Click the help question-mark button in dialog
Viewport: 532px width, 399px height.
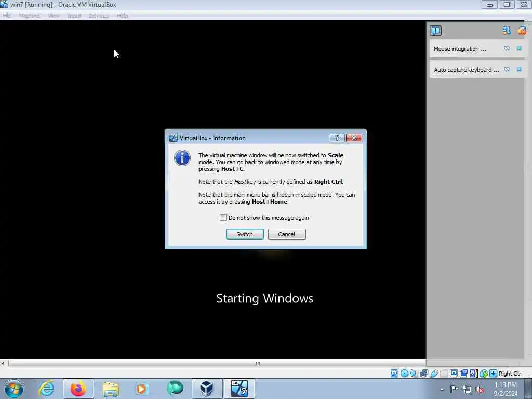337,138
